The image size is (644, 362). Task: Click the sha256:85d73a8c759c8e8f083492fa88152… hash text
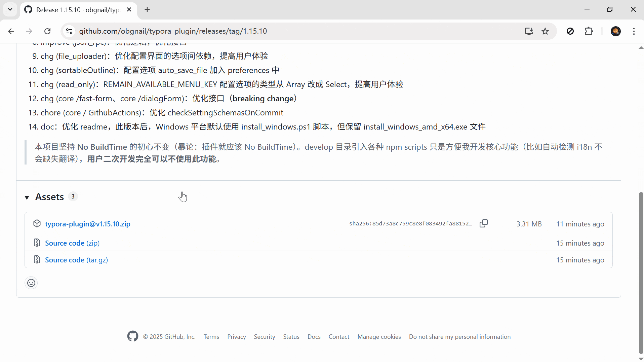point(411,223)
